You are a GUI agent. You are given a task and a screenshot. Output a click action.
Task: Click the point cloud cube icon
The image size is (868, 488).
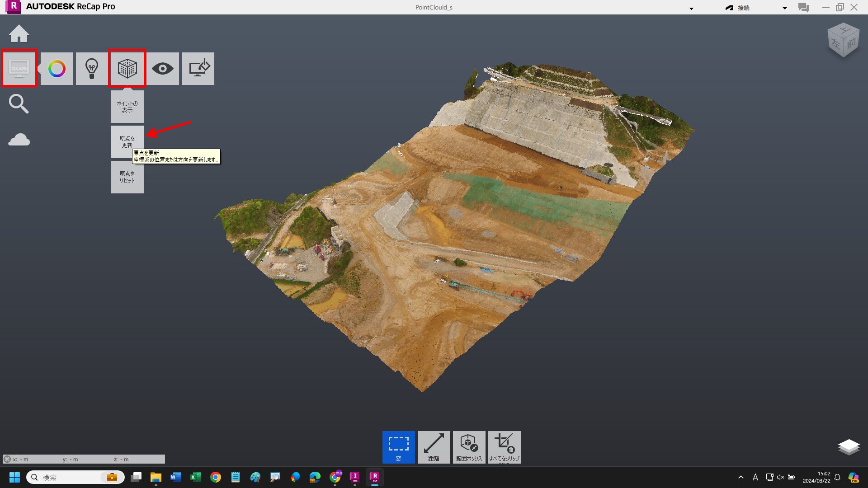[127, 69]
